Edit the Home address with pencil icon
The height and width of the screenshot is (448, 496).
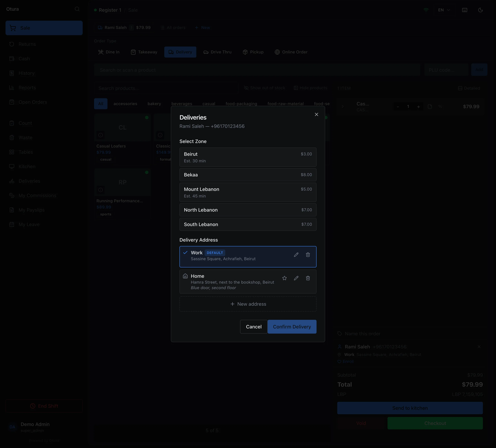[x=296, y=278]
